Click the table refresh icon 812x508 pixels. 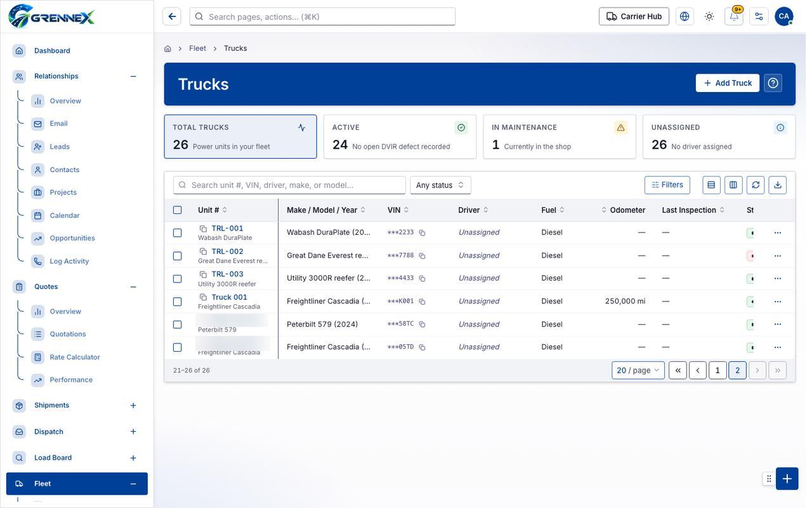tap(756, 185)
